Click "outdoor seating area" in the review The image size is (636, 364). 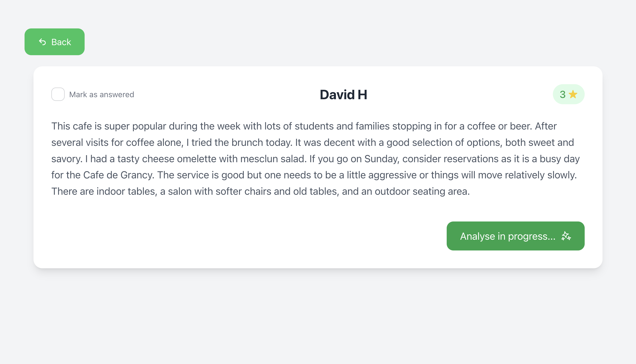422,192
